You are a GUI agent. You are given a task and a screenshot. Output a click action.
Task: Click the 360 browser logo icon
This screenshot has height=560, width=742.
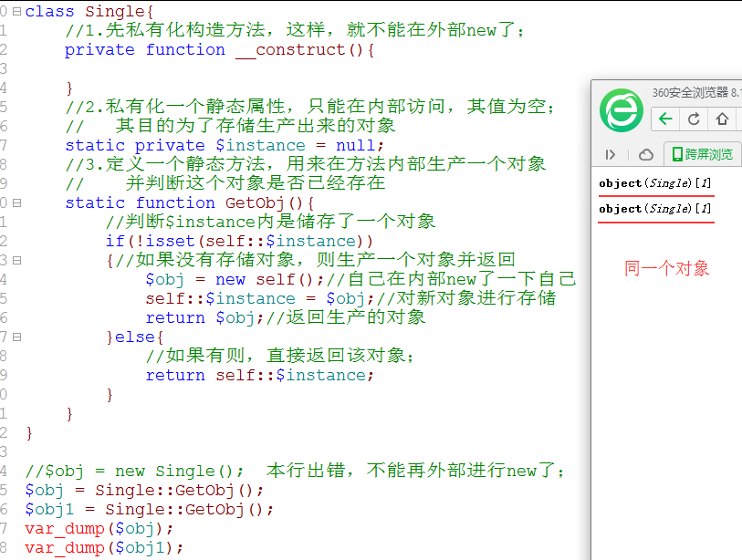[x=622, y=110]
